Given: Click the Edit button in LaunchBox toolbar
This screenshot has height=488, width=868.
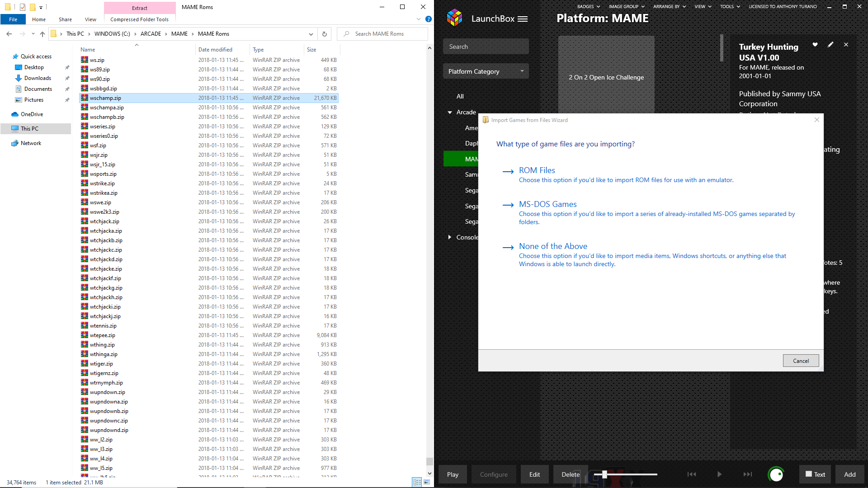Looking at the screenshot, I should [534, 474].
